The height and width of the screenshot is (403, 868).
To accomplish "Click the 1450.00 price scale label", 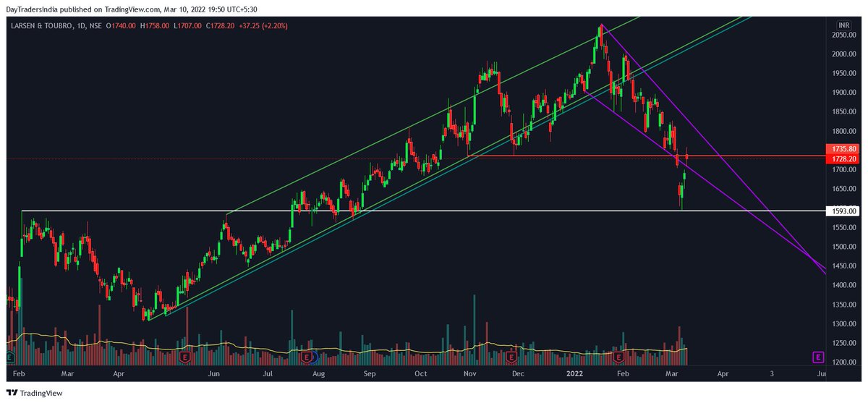I will pos(844,266).
